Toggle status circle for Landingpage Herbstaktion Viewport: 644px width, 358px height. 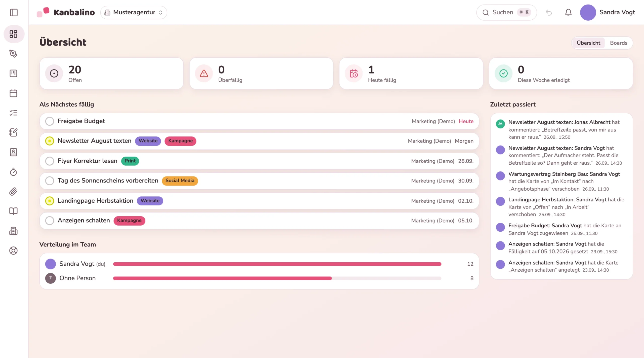50,201
